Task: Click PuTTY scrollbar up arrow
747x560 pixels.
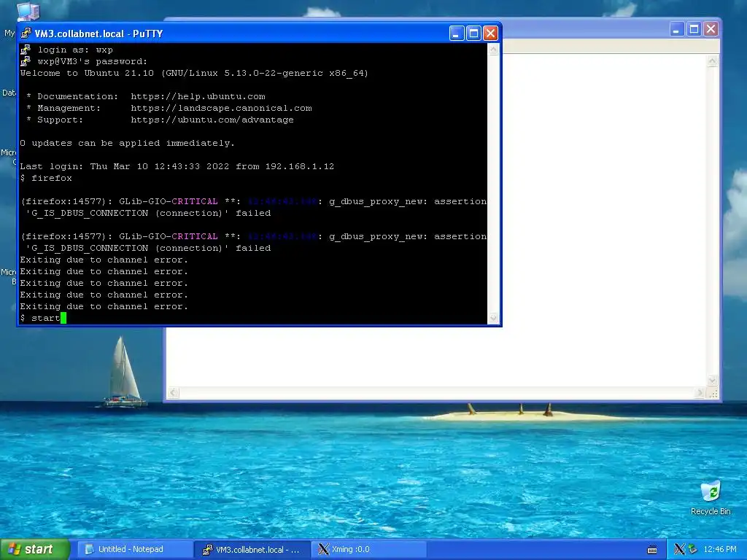Action: click(x=493, y=50)
